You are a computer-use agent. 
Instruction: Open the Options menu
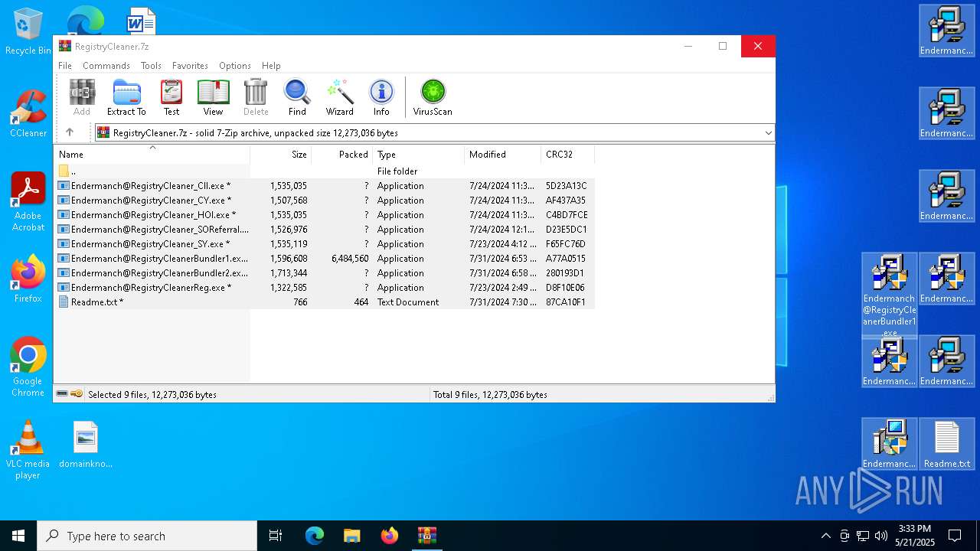235,66
